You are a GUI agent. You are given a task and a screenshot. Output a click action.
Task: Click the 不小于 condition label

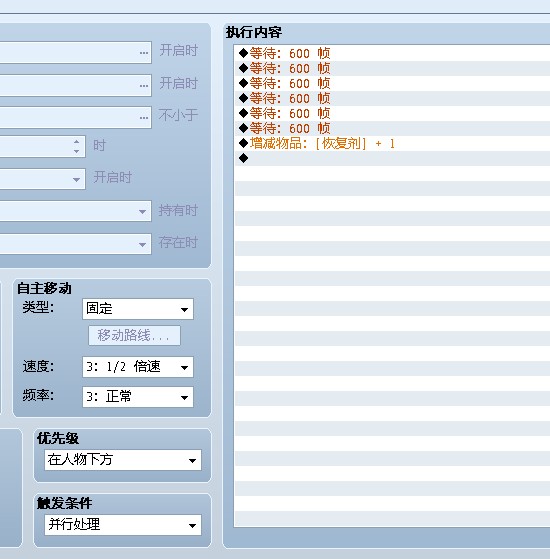178,115
